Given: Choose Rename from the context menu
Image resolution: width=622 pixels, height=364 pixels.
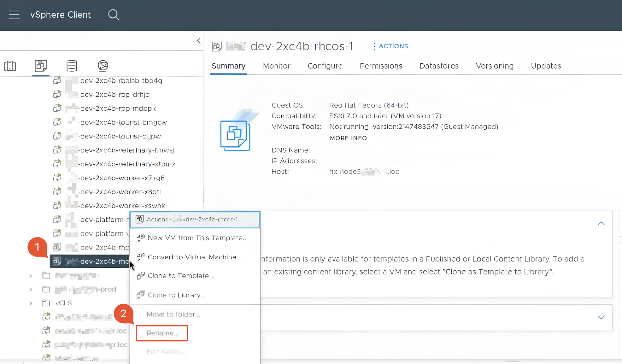Looking at the screenshot, I should tap(162, 333).
